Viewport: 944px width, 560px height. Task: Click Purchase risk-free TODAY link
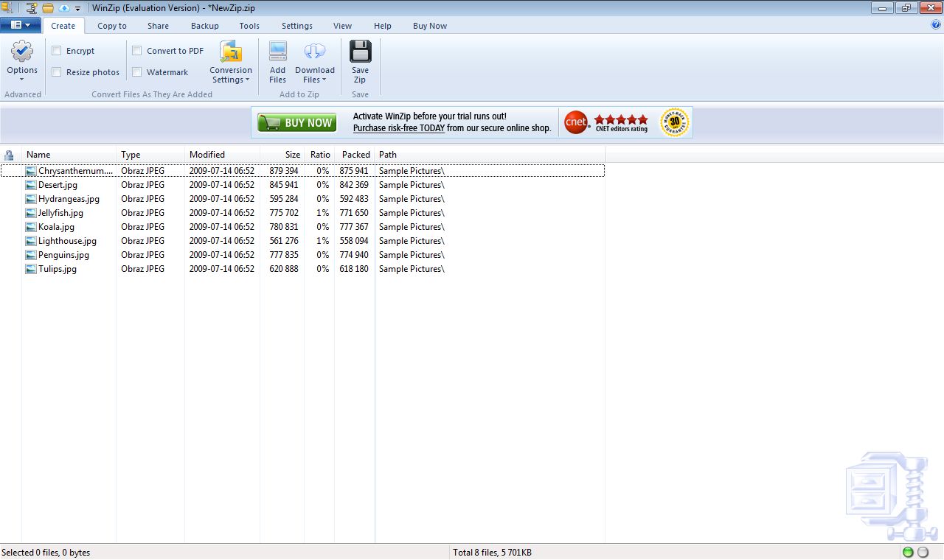pyautogui.click(x=399, y=128)
